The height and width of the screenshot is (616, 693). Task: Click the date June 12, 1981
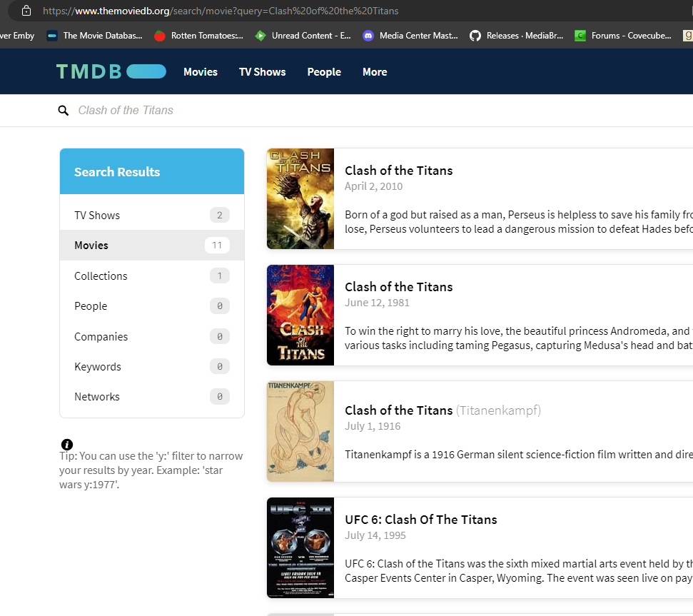pos(377,303)
